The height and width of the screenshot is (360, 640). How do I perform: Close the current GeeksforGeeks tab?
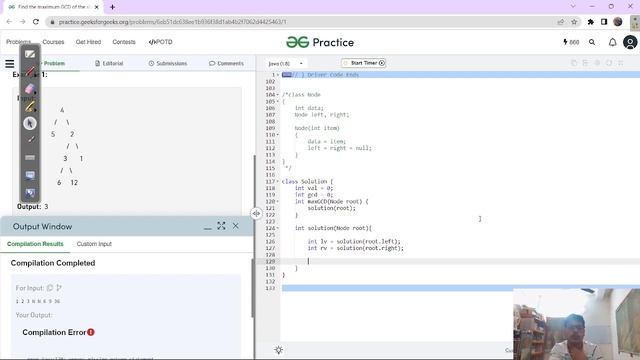click(x=96, y=7)
